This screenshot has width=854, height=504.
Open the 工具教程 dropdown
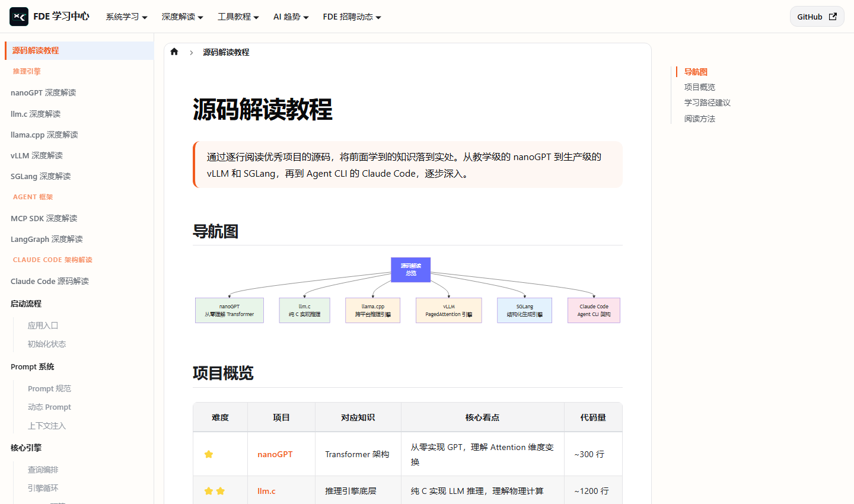click(x=238, y=17)
